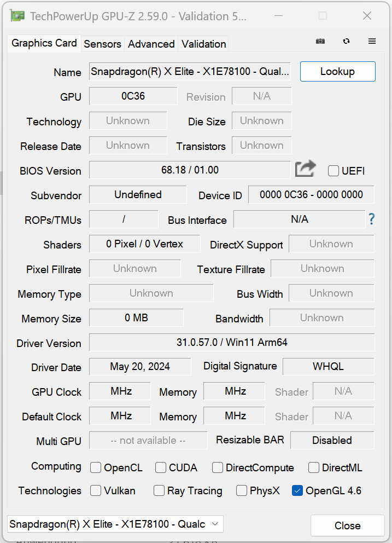This screenshot has width=392, height=543.
Task: Click the Subvendor field showing Undefined
Action: 138,194
